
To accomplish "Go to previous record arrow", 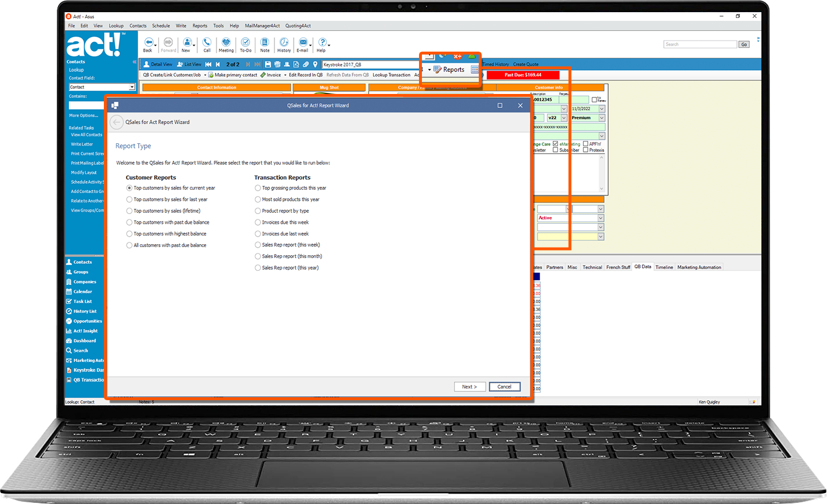I will (x=218, y=64).
